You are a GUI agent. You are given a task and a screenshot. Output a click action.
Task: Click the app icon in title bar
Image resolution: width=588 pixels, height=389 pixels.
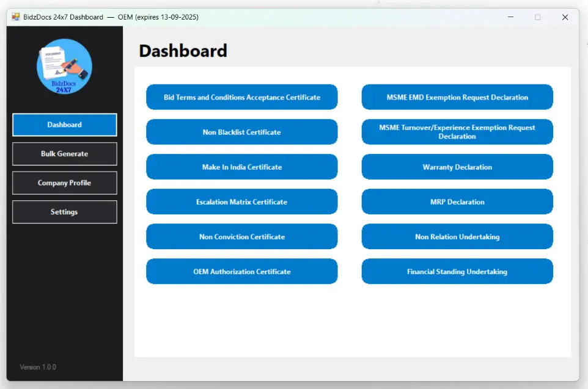pos(15,17)
